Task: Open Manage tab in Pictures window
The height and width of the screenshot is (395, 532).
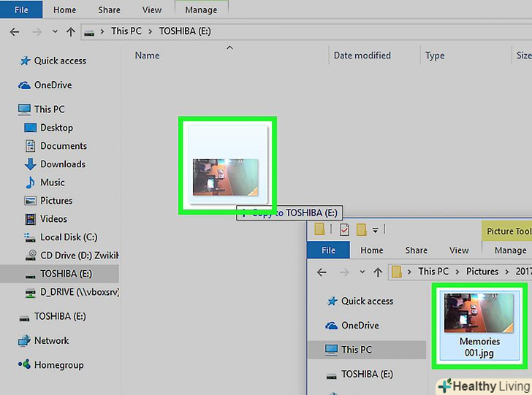Action: (510, 250)
